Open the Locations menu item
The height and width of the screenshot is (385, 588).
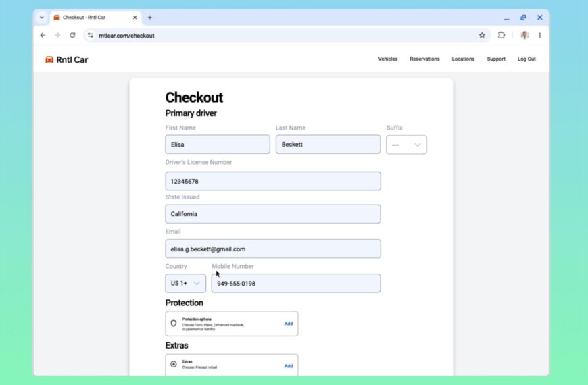tap(463, 59)
